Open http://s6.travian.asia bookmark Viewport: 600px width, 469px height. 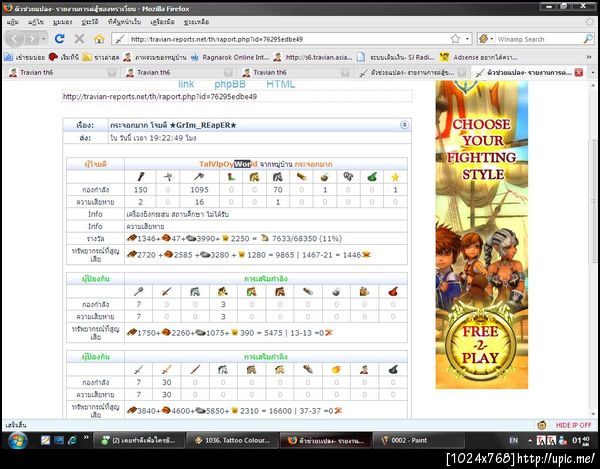[314, 57]
